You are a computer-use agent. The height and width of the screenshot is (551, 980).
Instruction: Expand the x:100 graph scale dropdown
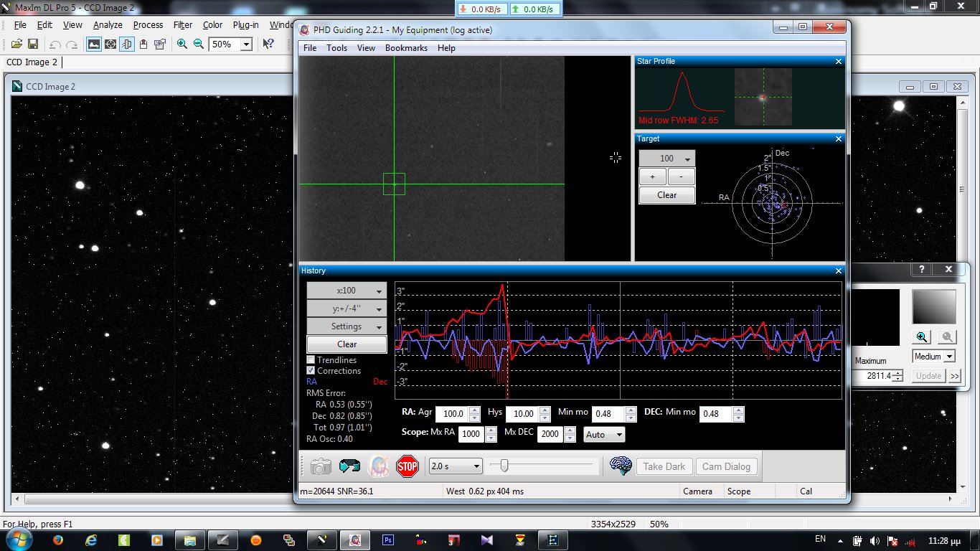pyautogui.click(x=347, y=291)
